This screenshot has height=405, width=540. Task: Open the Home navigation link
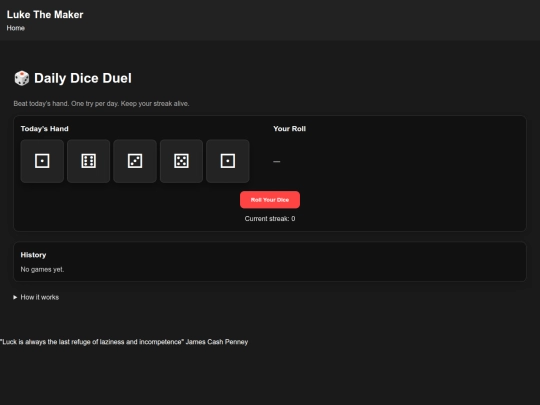pyautogui.click(x=15, y=28)
